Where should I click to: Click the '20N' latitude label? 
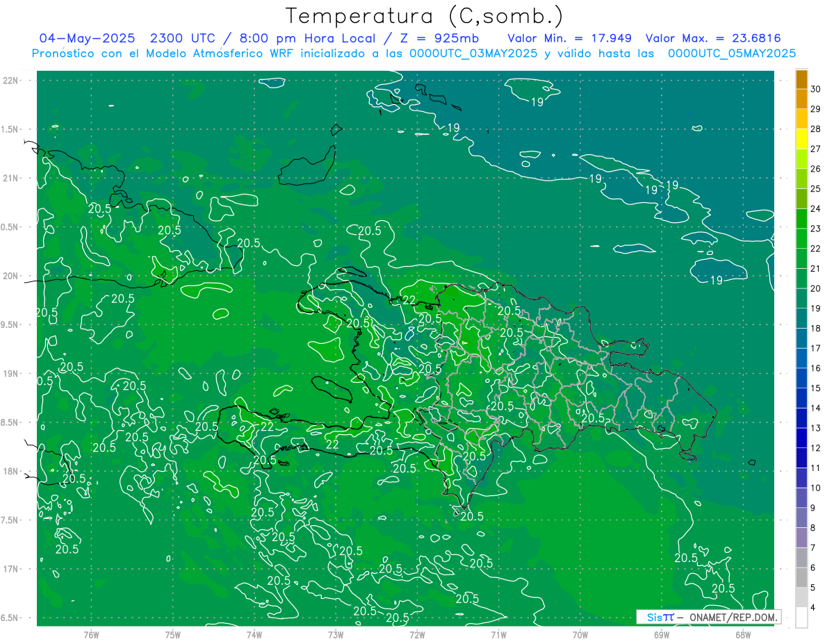10,276
